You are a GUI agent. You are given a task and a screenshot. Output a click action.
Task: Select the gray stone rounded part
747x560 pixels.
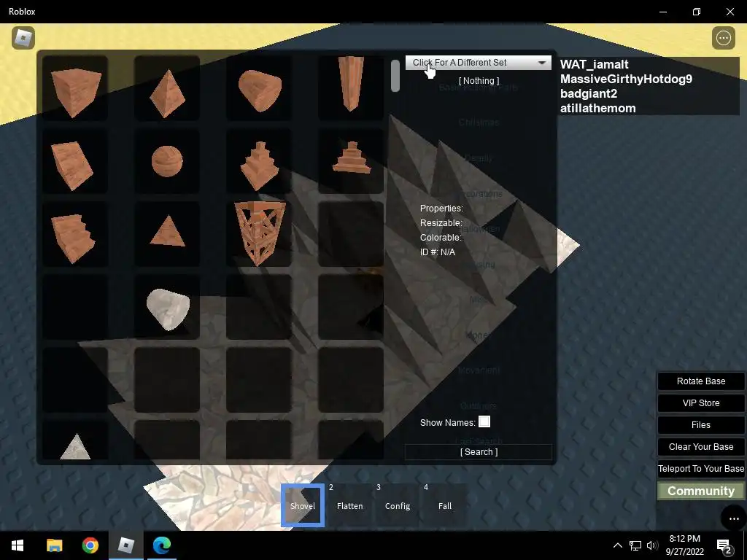tap(167, 307)
